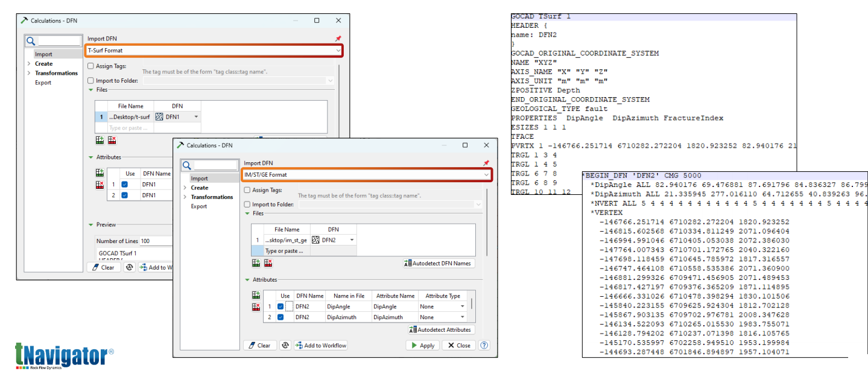This screenshot has height=374, width=868.
Task: Uncheck Use for attribute row 1 in T-Surf window
Action: 125,184
